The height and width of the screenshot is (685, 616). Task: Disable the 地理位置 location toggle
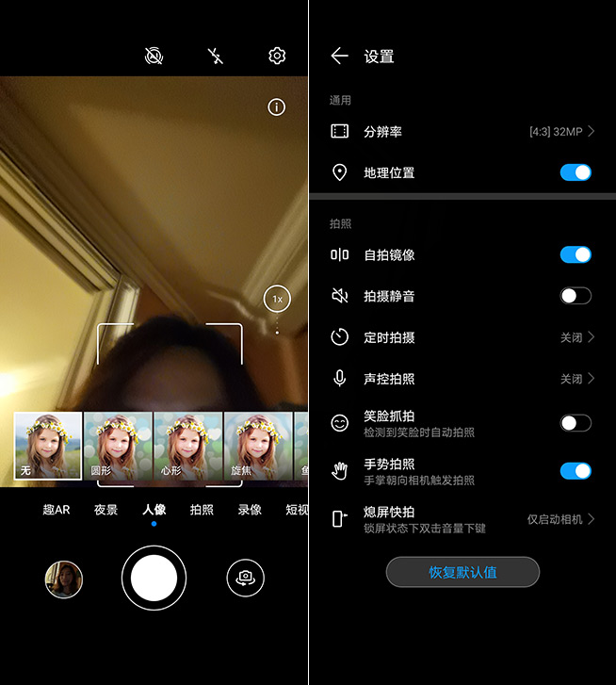(575, 172)
